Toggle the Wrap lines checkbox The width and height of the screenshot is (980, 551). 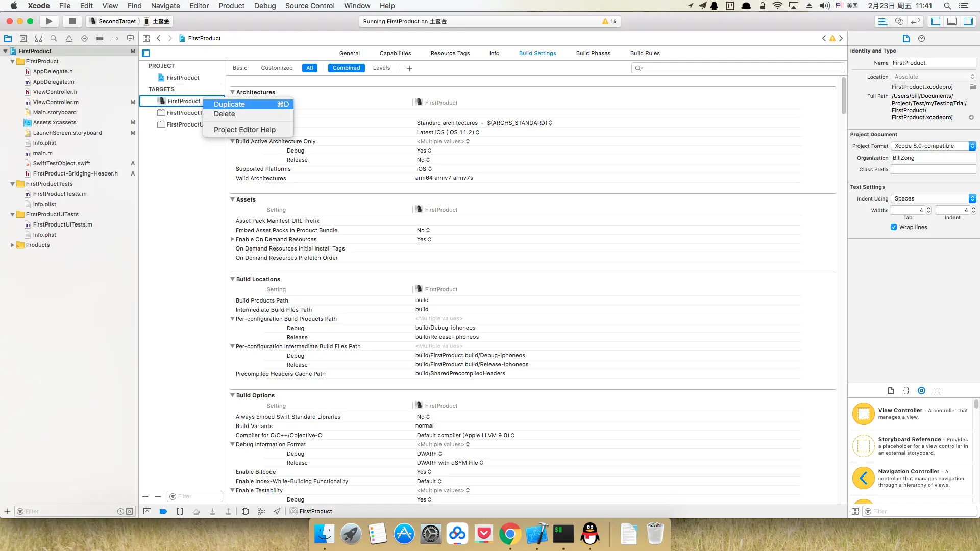point(894,227)
